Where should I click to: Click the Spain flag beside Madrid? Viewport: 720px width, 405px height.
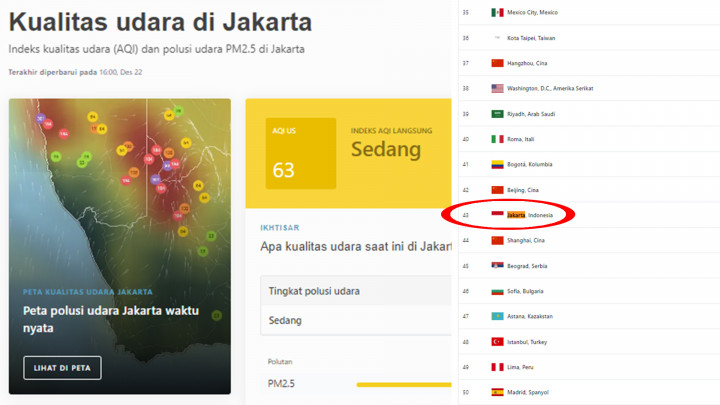497,392
